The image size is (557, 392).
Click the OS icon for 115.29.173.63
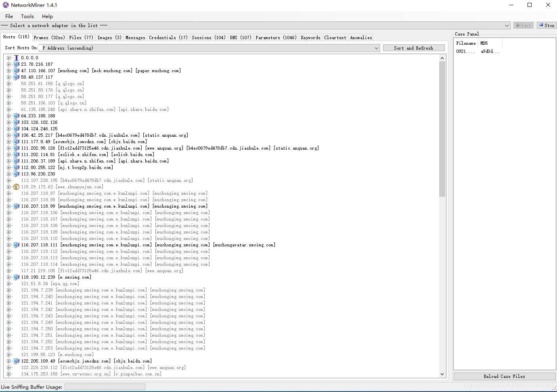point(17,187)
